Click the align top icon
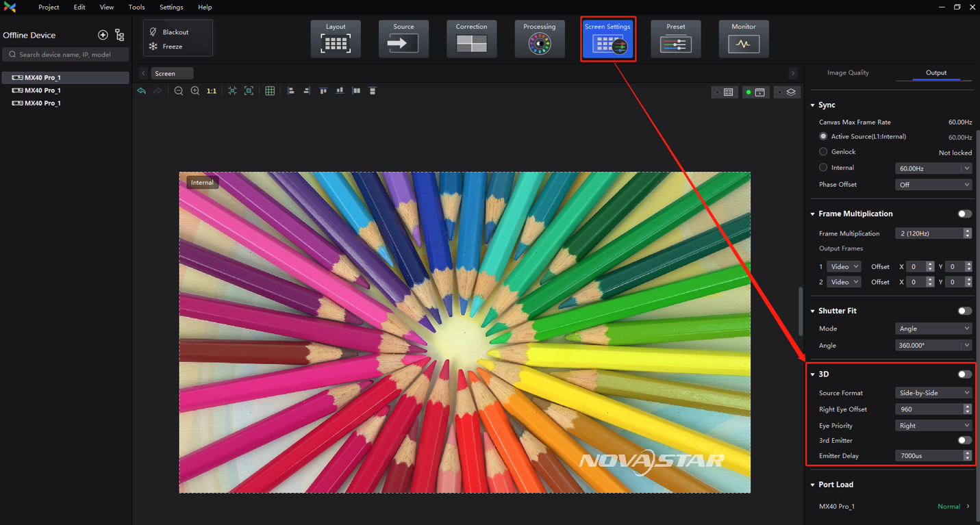 (x=323, y=91)
